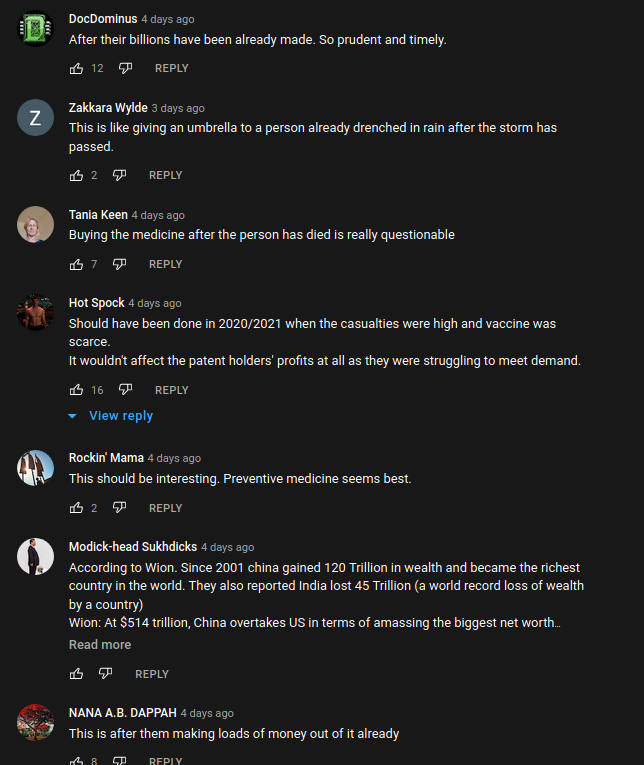Like Hot Spock's comment
The width and height of the screenshot is (644, 765).
77,390
